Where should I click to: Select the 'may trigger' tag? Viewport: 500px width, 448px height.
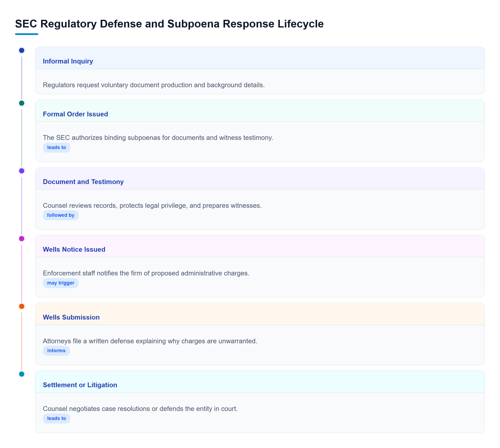[61, 283]
